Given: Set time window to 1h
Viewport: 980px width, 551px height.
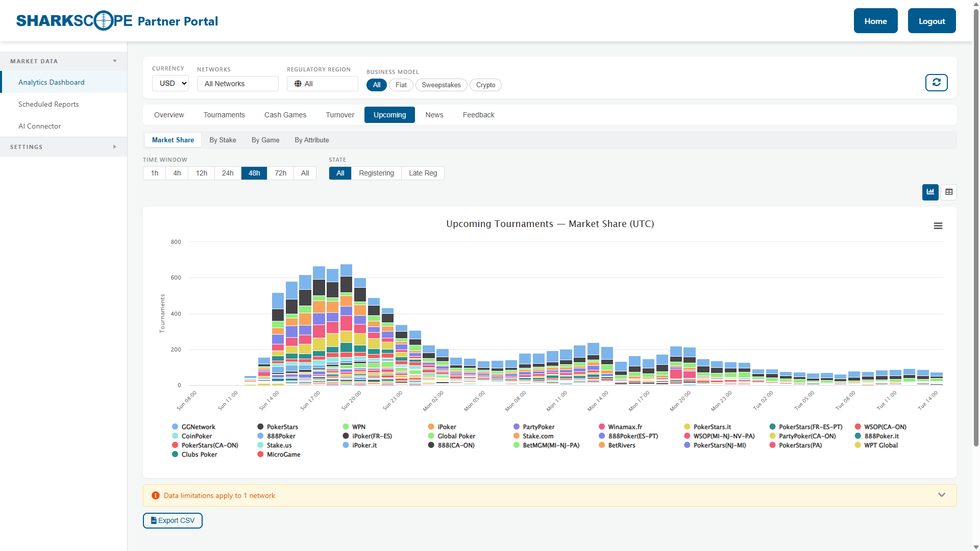Looking at the screenshot, I should point(154,173).
